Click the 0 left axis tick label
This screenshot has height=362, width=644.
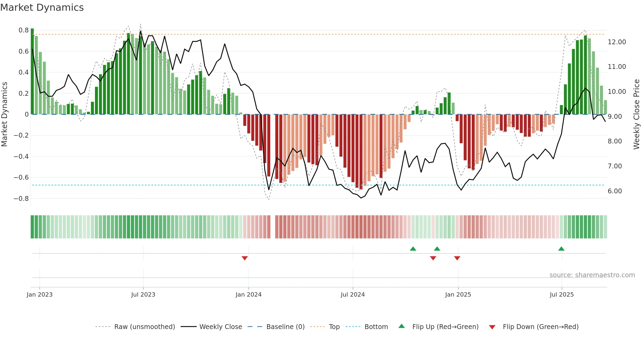point(27,114)
